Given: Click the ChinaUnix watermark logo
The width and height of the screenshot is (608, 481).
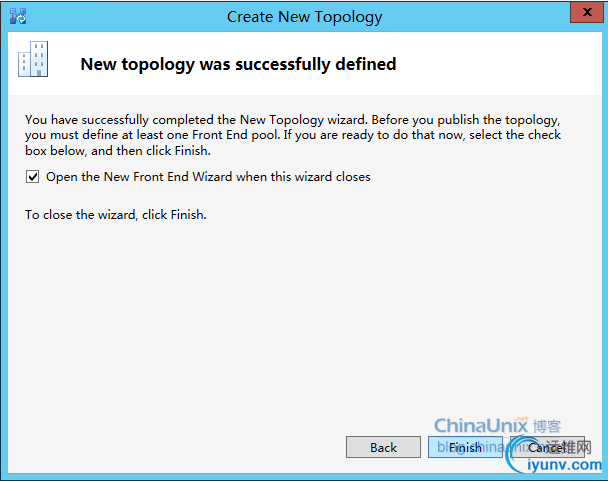Looking at the screenshot, I should [481, 426].
